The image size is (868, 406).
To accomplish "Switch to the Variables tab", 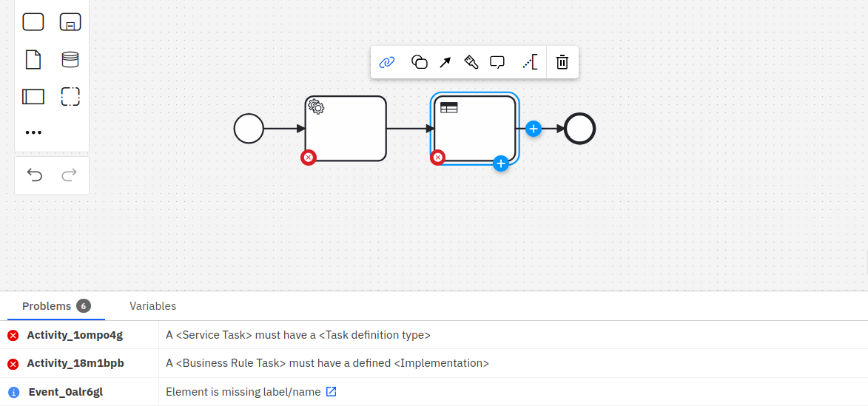I will pos(152,306).
